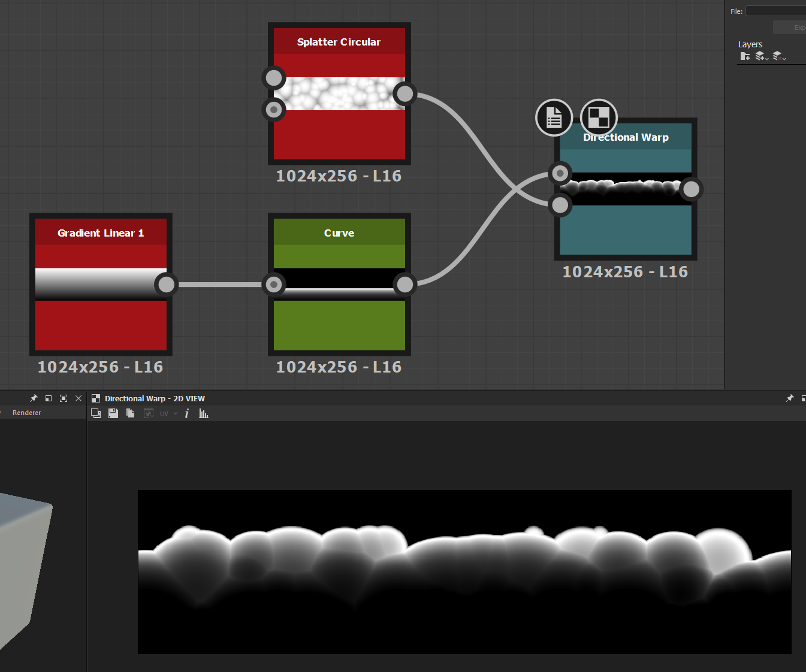Select the Splatter Circular node
Screen dimensions: 806x672
coord(339,42)
